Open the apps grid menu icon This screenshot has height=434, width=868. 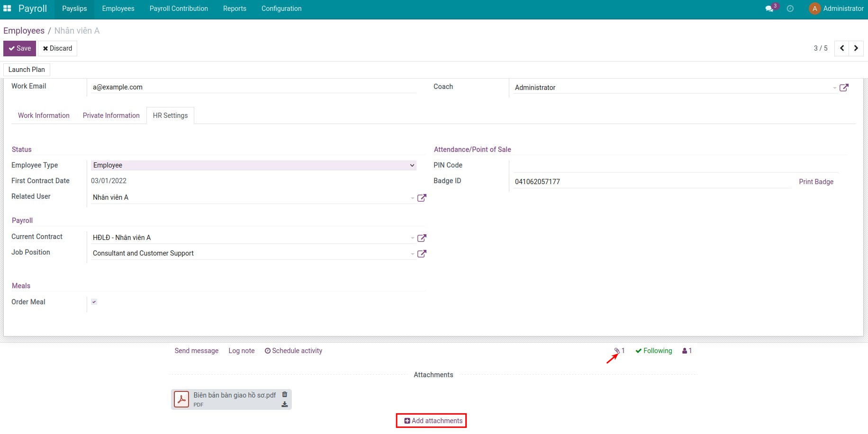(x=8, y=8)
